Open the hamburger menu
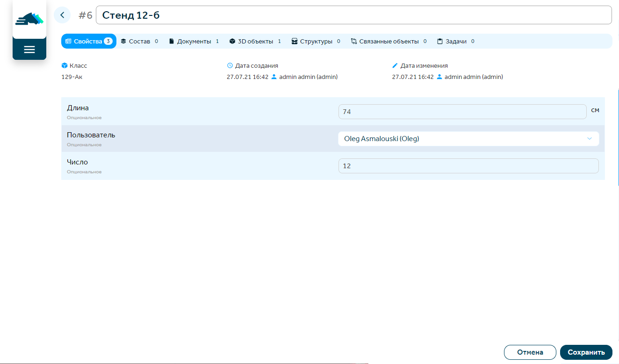The height and width of the screenshot is (364, 619). [x=29, y=50]
